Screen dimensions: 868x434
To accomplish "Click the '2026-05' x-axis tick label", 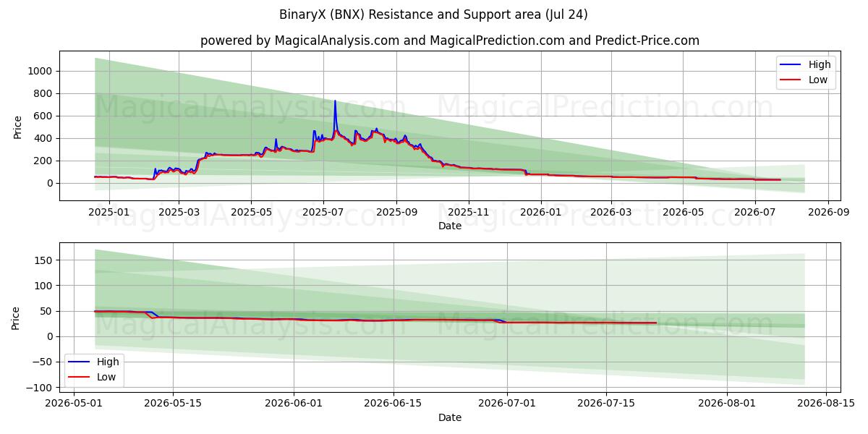I will [x=683, y=213].
